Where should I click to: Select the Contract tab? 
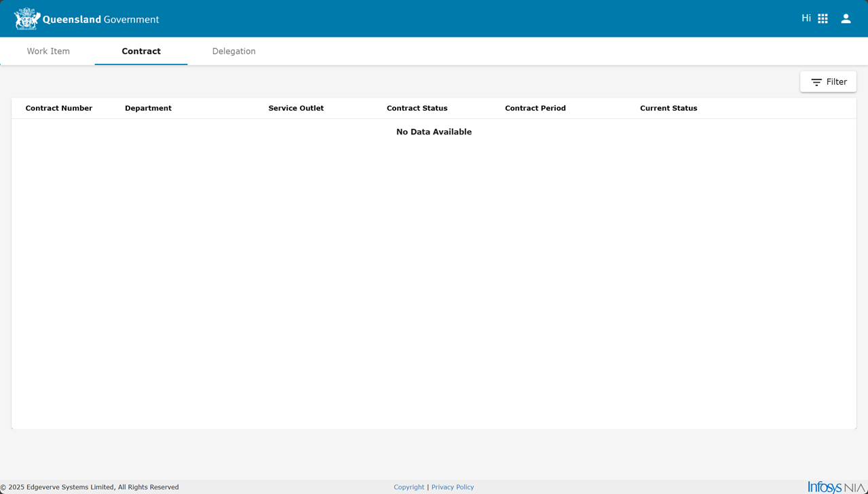coord(141,52)
